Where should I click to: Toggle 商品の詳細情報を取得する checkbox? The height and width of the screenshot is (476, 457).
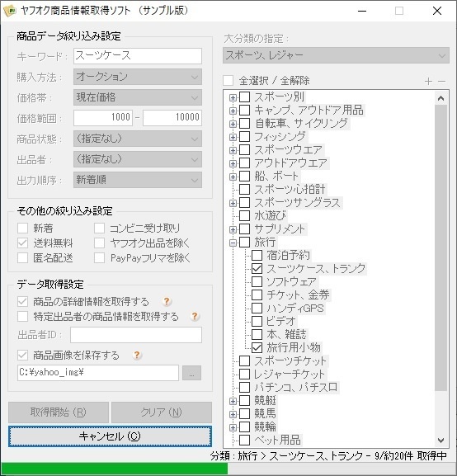pyautogui.click(x=23, y=302)
